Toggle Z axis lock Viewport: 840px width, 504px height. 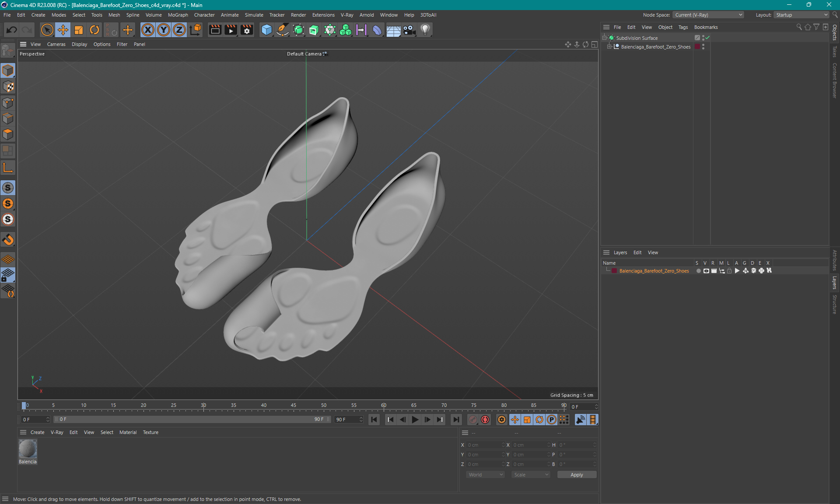[x=179, y=30]
